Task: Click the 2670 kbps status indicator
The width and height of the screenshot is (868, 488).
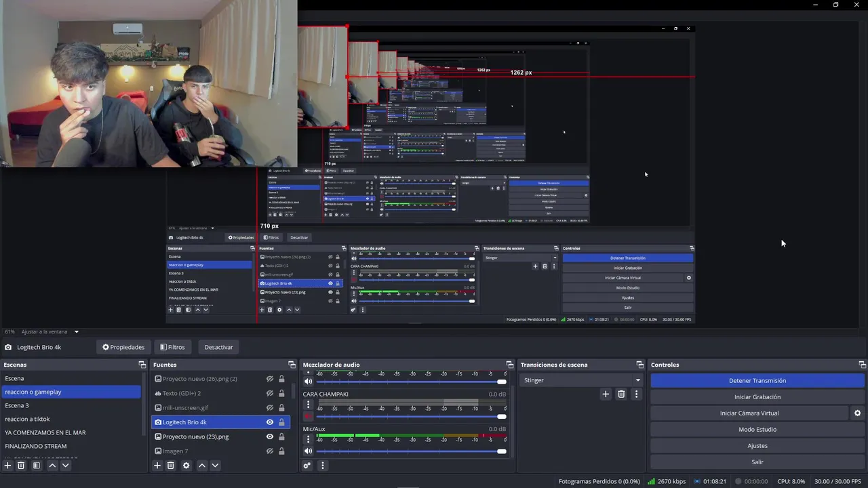Action: tap(665, 481)
